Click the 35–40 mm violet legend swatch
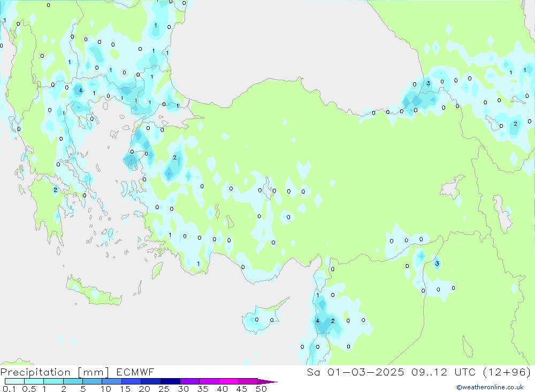This screenshot has height=392, width=535. click(209, 381)
